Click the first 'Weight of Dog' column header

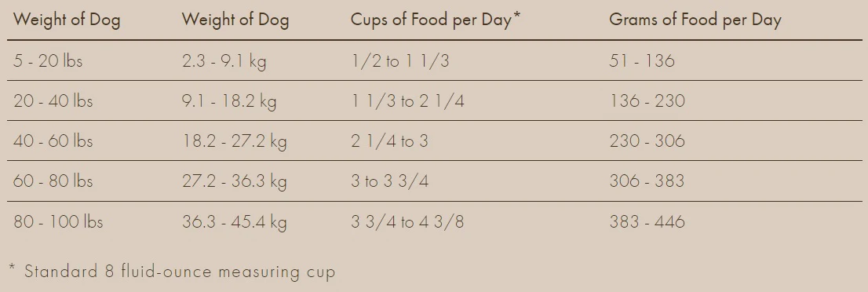pos(67,20)
